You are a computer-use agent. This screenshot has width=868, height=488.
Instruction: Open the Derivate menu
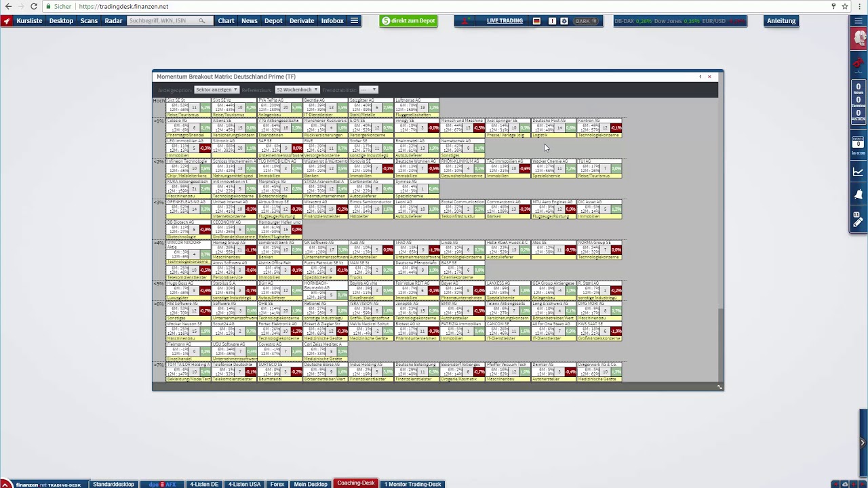pyautogui.click(x=302, y=21)
